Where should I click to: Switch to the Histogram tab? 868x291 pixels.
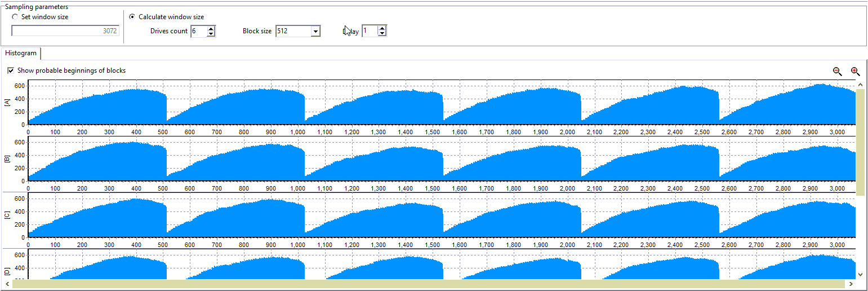pos(21,53)
